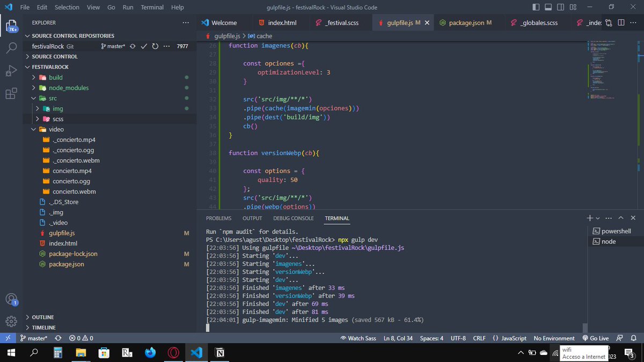Open the File menu
The width and height of the screenshot is (644, 362).
click(x=25, y=8)
